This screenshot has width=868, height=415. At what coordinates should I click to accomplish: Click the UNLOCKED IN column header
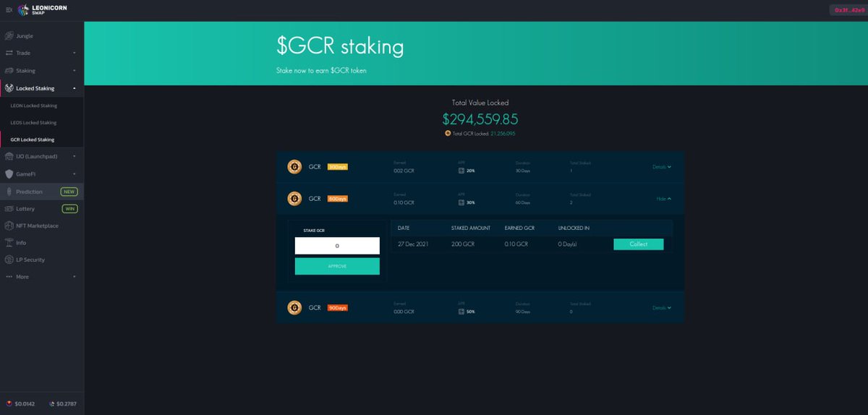click(574, 228)
